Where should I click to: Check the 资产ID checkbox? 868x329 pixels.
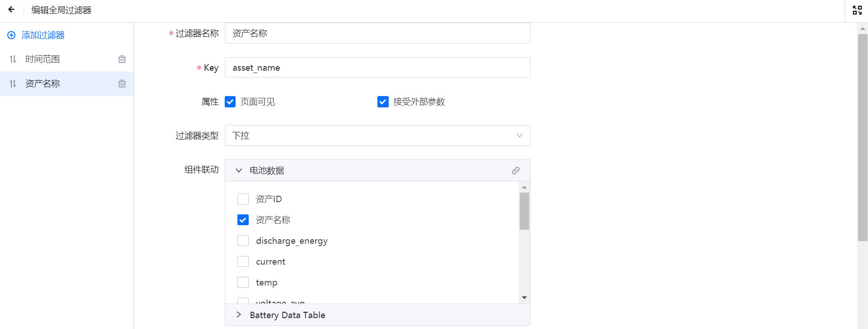pyautogui.click(x=243, y=199)
